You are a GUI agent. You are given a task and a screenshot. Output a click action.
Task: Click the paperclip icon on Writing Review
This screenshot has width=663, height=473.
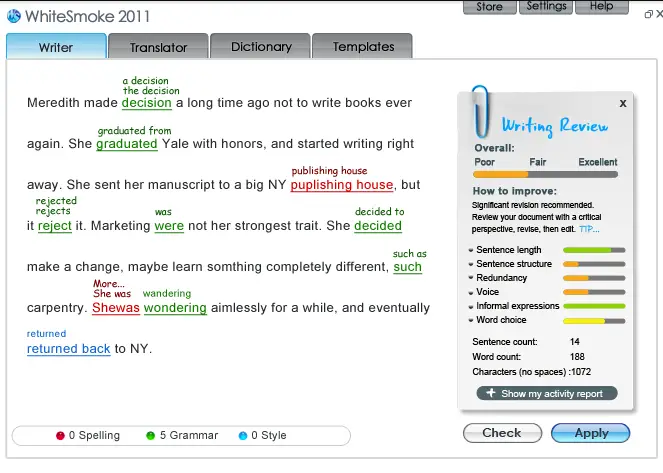(481, 111)
